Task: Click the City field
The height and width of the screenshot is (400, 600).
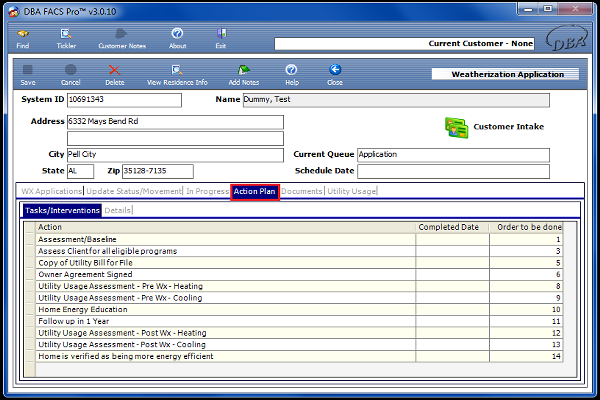Action: pos(175,155)
